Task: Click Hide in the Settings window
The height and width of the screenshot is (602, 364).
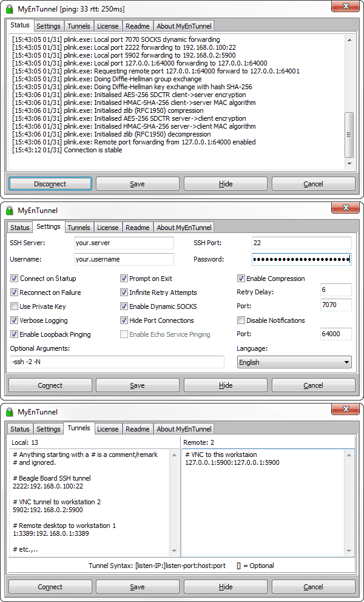Action: [x=226, y=385]
